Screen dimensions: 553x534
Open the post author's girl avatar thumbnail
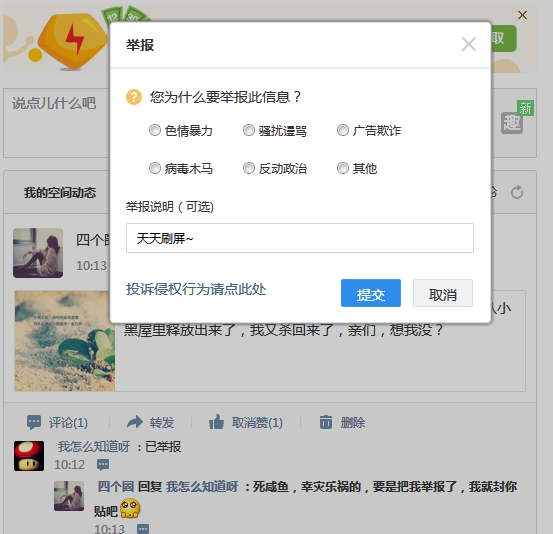[x=38, y=253]
